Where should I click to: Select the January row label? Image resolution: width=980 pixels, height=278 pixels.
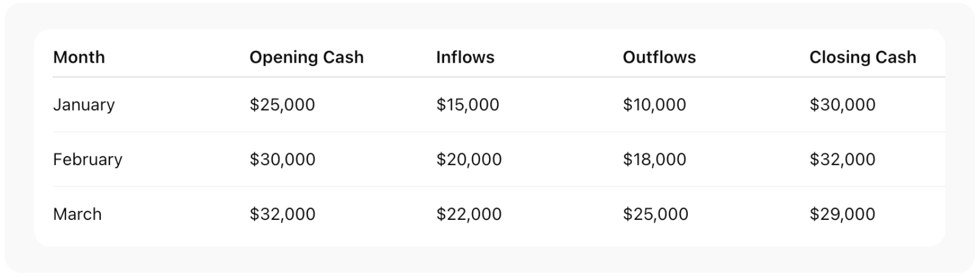point(84,105)
